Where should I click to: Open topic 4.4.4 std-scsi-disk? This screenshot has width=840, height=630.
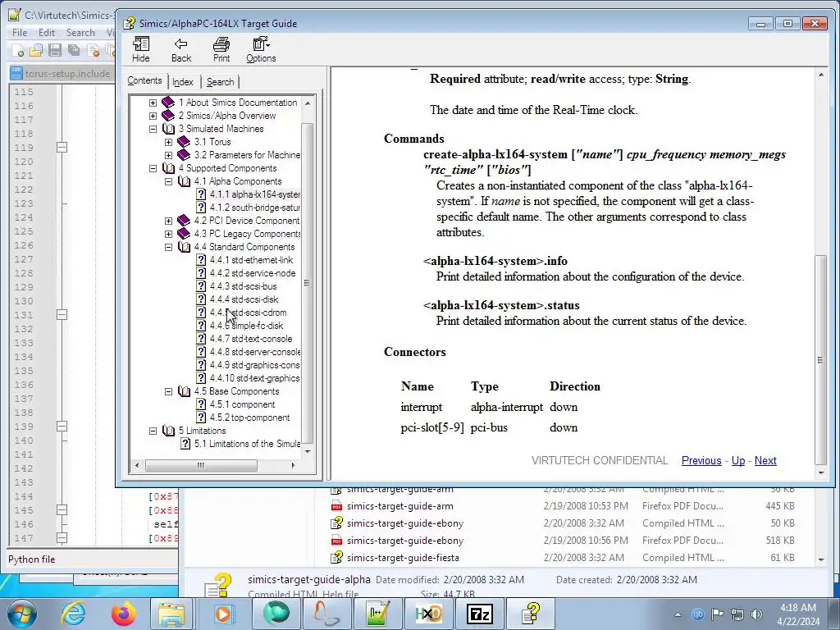(244, 299)
